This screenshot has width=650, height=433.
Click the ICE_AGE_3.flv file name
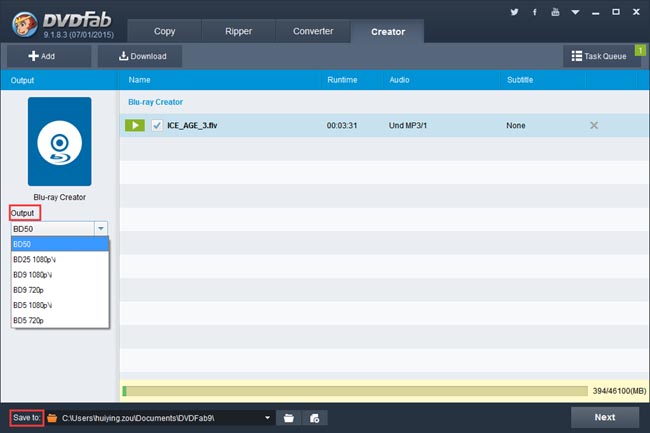(192, 125)
